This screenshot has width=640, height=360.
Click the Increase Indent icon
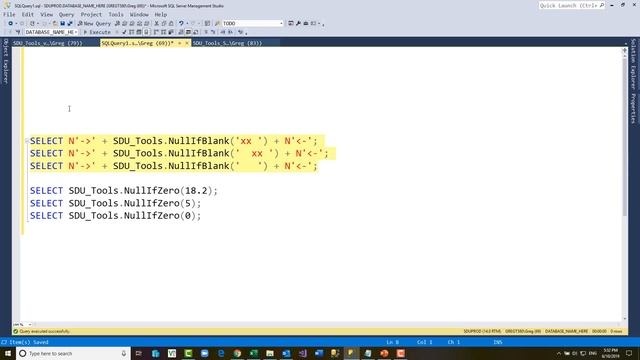(230, 32)
